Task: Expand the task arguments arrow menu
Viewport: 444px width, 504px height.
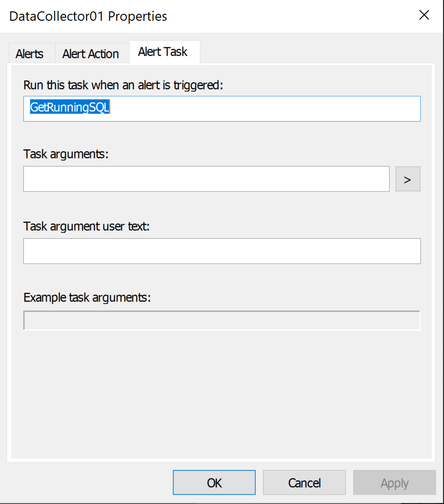Action: [x=407, y=179]
